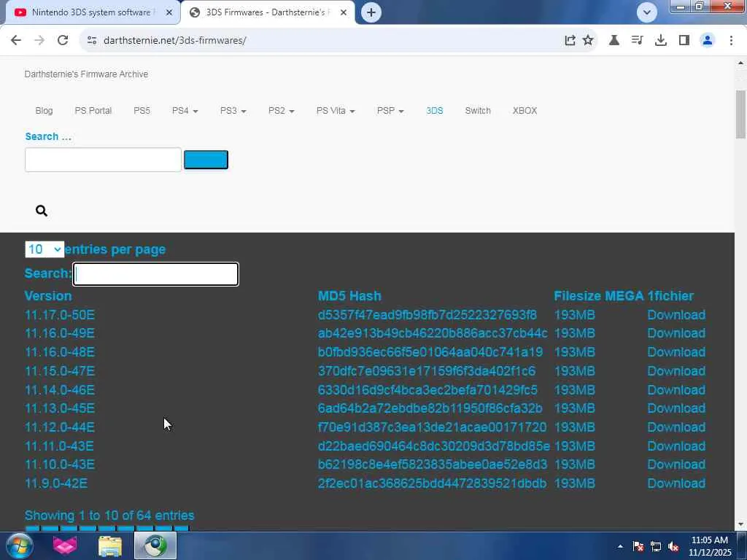Viewport: 747px width, 560px height.
Task: Open the profile avatar menu
Action: 708,41
